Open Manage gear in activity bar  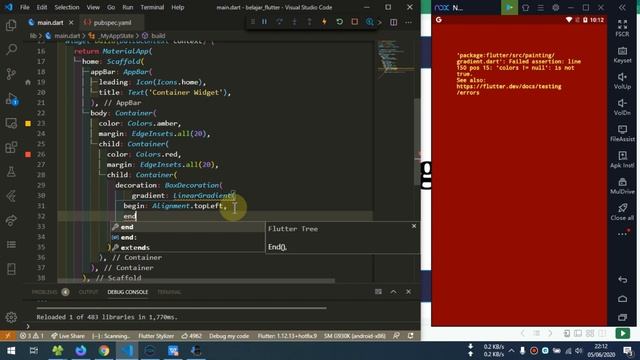(x=11, y=317)
